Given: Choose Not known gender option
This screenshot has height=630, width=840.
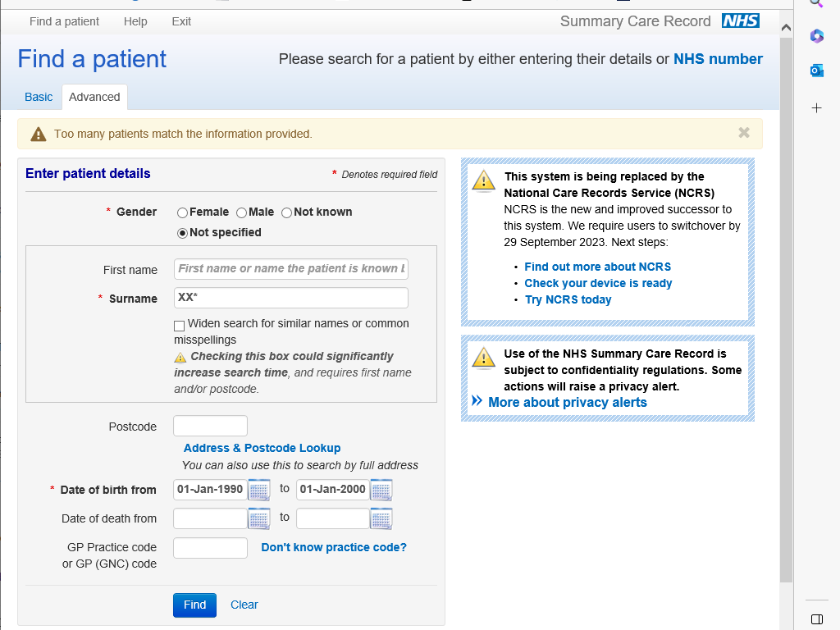Looking at the screenshot, I should coord(286,212).
